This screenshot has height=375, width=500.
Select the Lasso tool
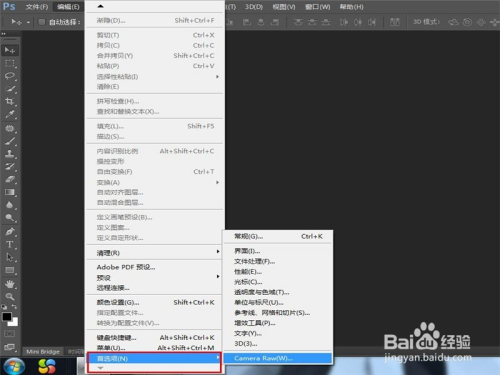pos(10,76)
